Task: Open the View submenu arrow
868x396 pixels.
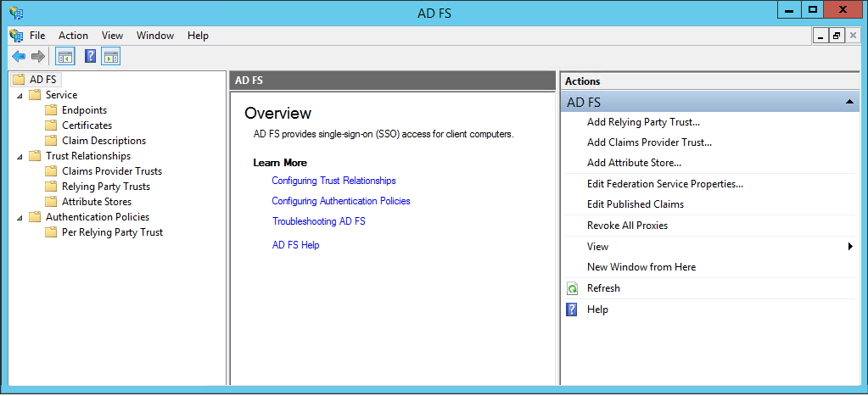Action: click(x=851, y=247)
